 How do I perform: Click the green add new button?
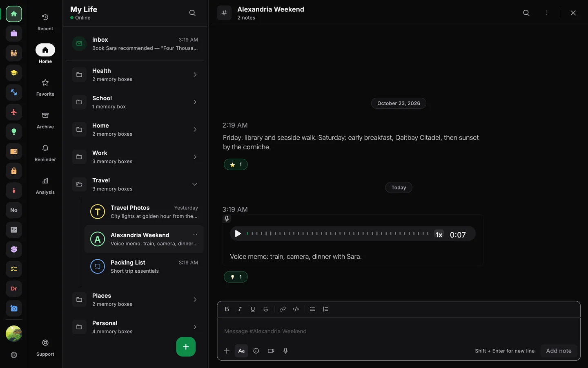(186, 347)
